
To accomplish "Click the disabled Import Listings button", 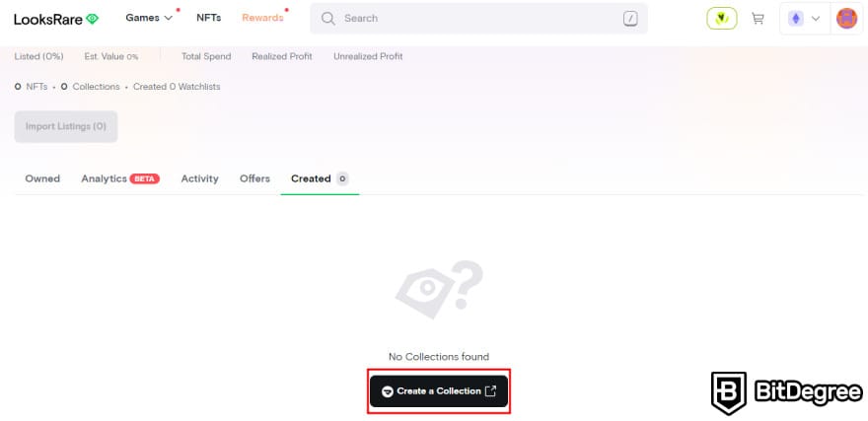I will (x=66, y=126).
